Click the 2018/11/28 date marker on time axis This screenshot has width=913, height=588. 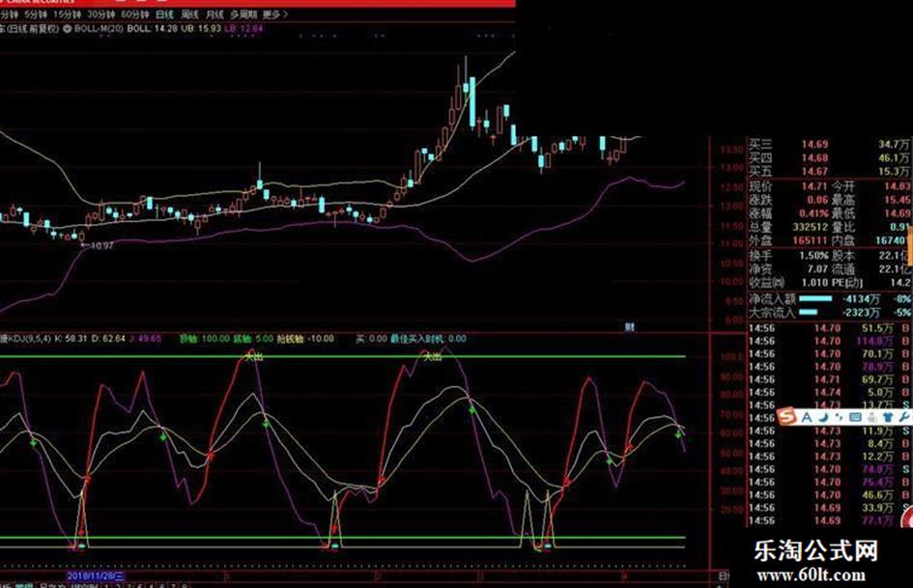click(96, 575)
